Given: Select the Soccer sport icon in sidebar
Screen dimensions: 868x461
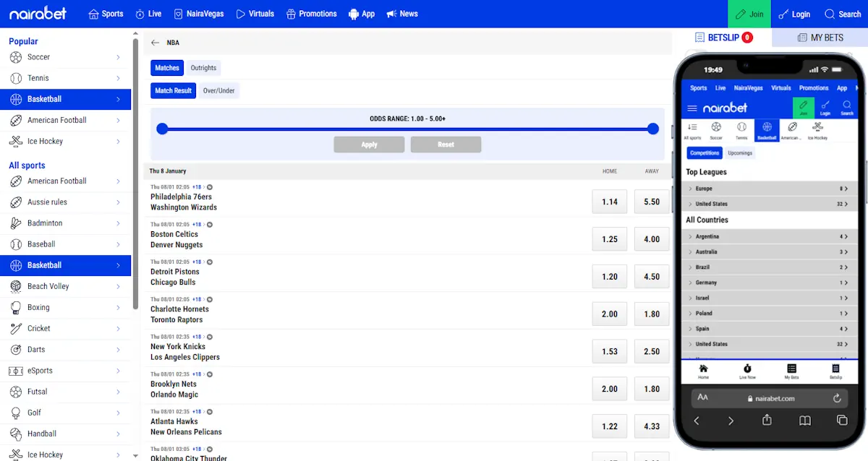Looking at the screenshot, I should point(16,56).
